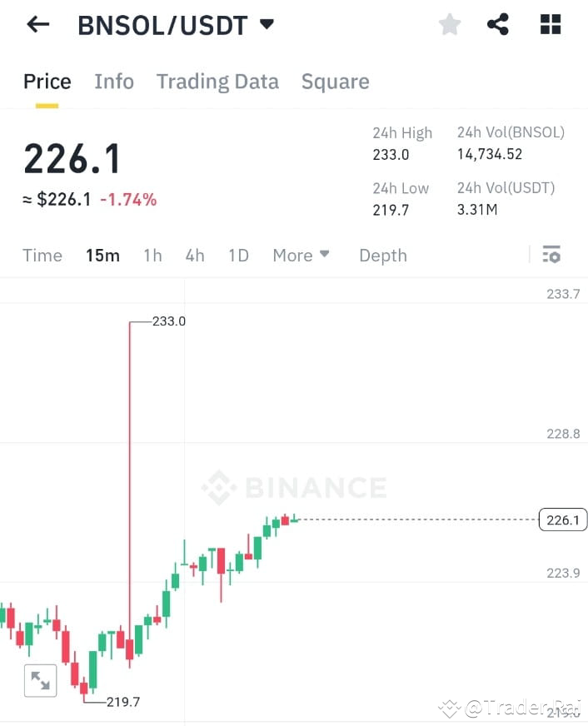This screenshot has width=588, height=726.
Task: Open the Depth view
Action: 382,256
